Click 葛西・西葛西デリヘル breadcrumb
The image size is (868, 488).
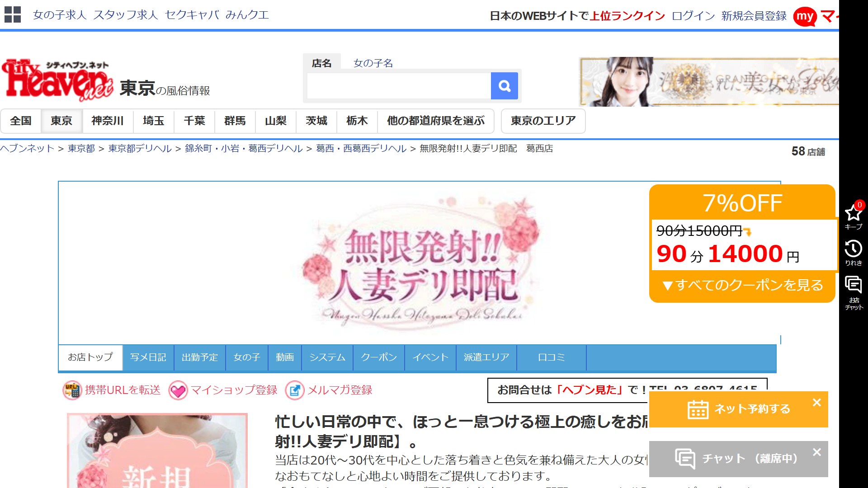point(361,148)
